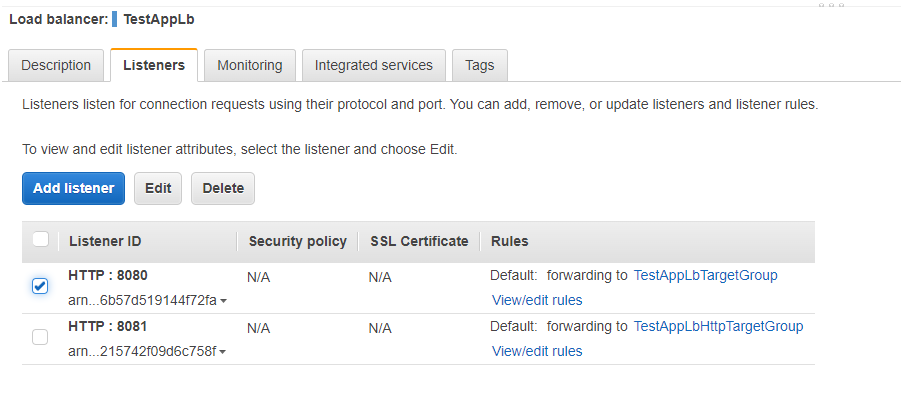
Task: Check the HTTP : 8081 listener checkbox
Action: pos(40,337)
